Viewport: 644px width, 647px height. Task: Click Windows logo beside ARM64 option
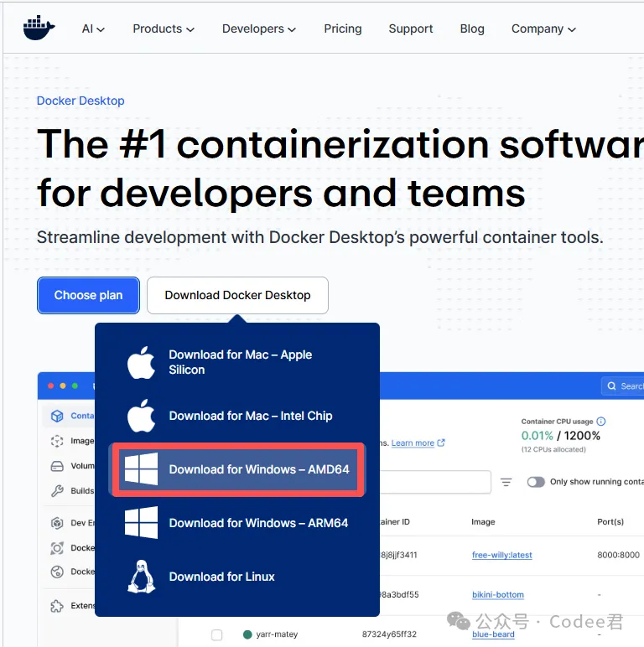(141, 523)
